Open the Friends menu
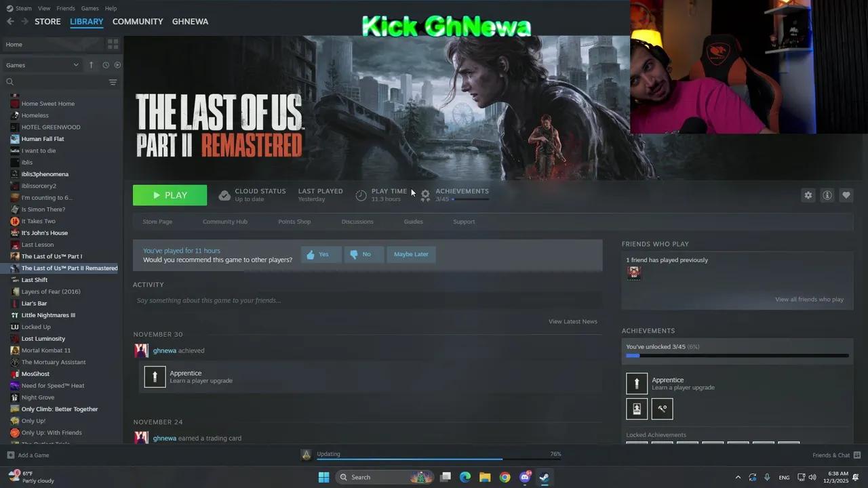 click(66, 8)
